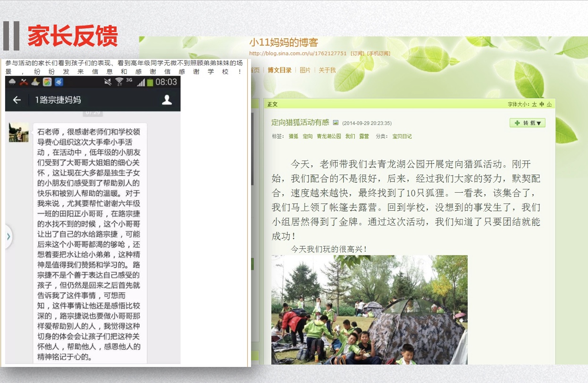The image size is (588, 383).
Task: Open contact profile icon in chat header
Action: click(x=167, y=100)
